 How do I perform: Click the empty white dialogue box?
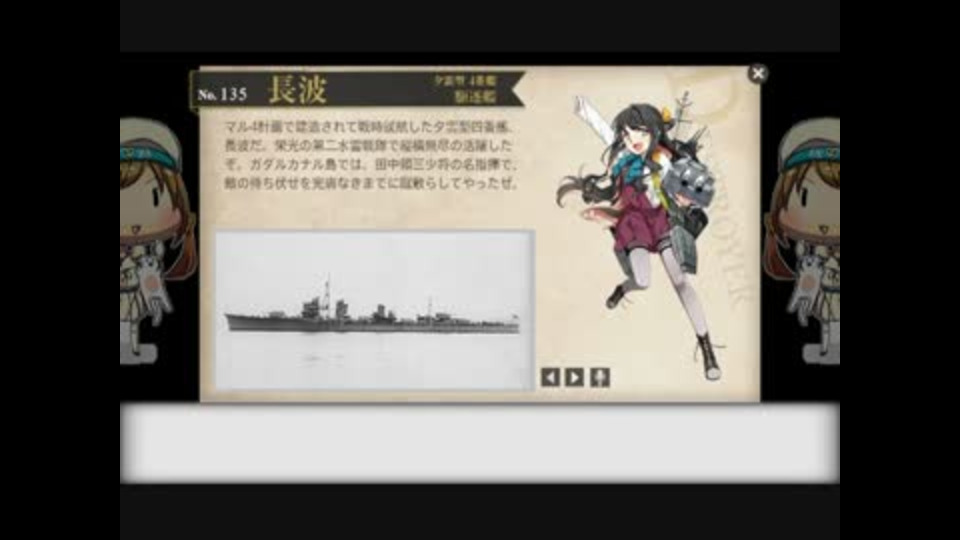480,443
